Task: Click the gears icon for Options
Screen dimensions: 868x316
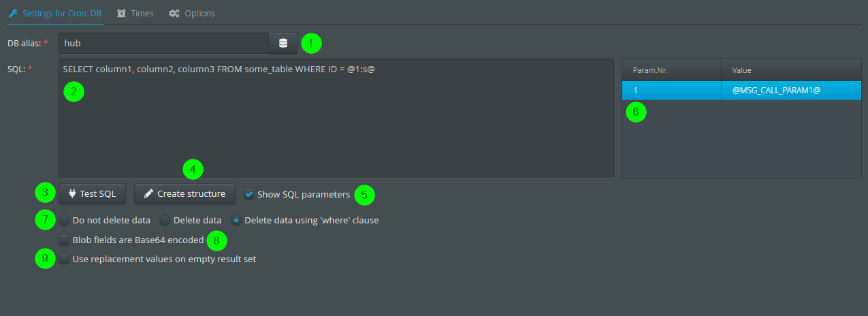Action: click(x=174, y=13)
